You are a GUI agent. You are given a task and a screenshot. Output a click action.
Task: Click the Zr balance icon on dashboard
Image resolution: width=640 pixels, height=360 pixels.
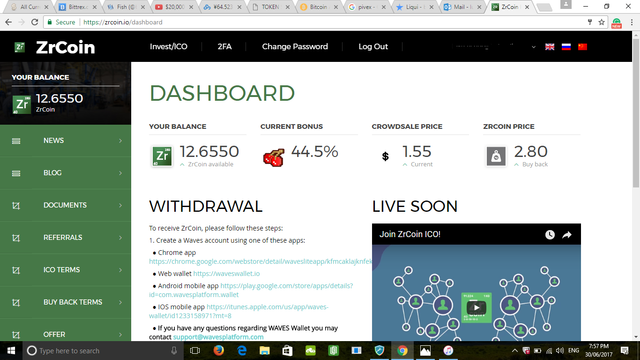162,156
